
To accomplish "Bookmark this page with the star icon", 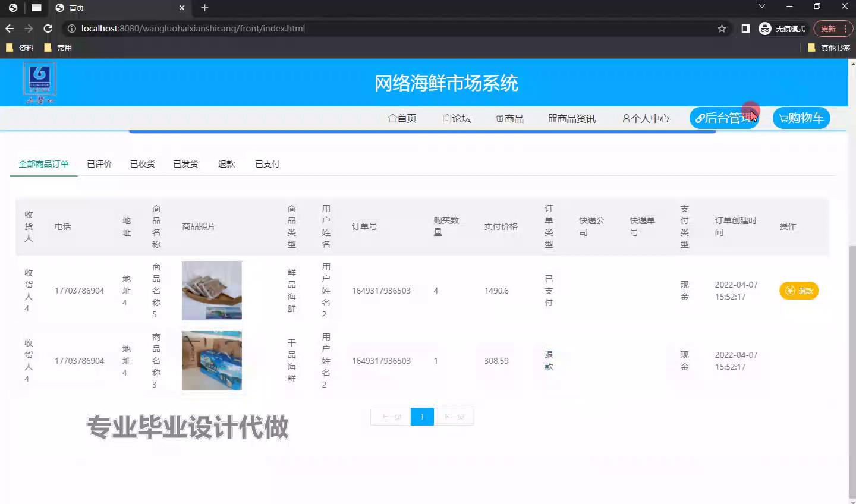I will pyautogui.click(x=722, y=29).
